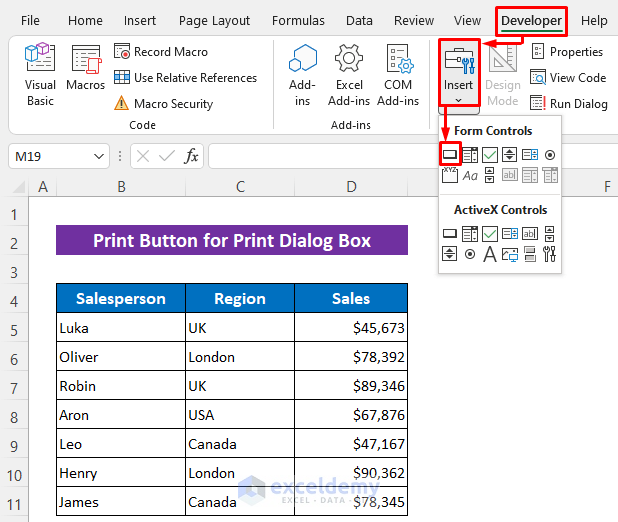Open Excel Add-ins manager

pos(349,73)
